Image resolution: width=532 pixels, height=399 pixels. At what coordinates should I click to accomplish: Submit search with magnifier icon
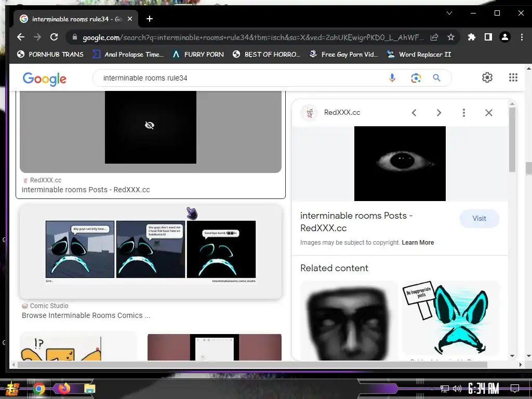click(x=436, y=78)
